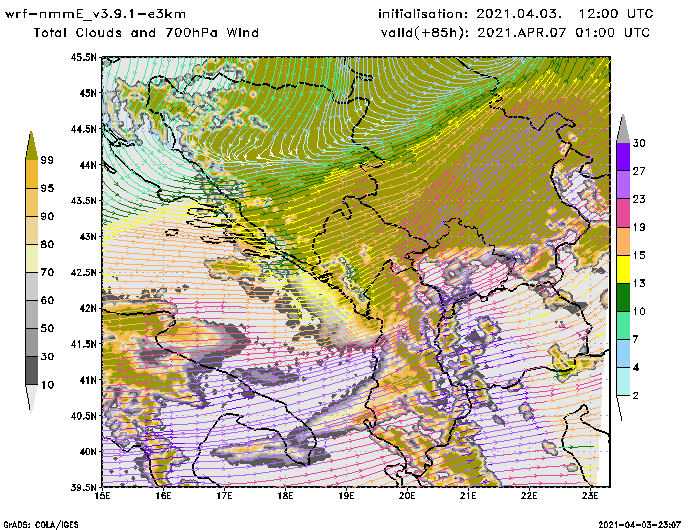700x530 pixels.
Task: Select the 4-7 light blue wind swatch
Action: tap(623, 354)
